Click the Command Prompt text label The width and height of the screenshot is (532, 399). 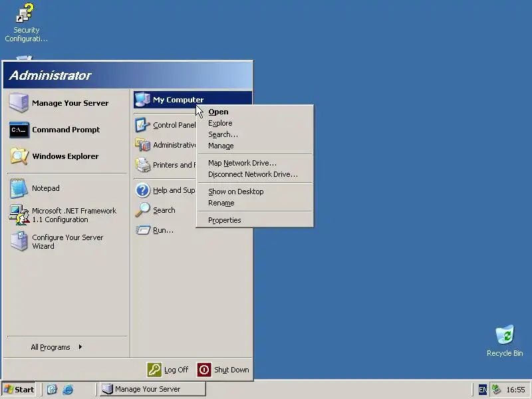(x=66, y=130)
